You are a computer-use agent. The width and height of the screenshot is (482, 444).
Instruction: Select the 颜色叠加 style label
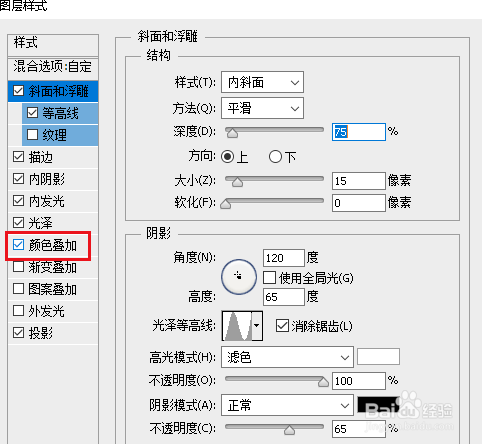pyautogui.click(x=53, y=245)
